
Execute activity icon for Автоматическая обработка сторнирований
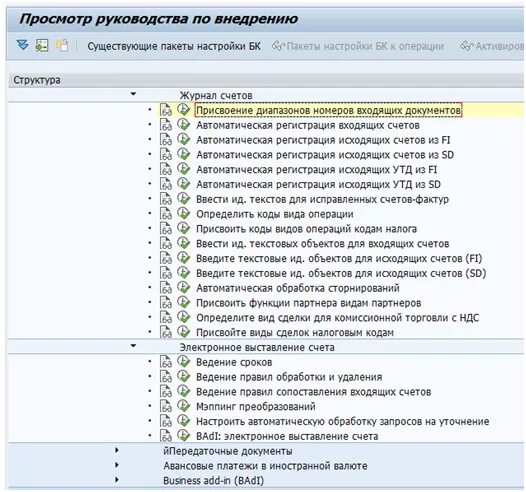pyautogui.click(x=183, y=287)
